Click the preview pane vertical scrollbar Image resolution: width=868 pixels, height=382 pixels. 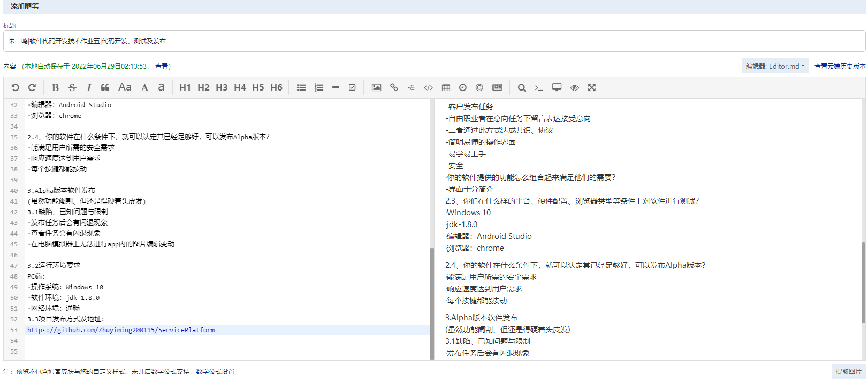point(863,282)
